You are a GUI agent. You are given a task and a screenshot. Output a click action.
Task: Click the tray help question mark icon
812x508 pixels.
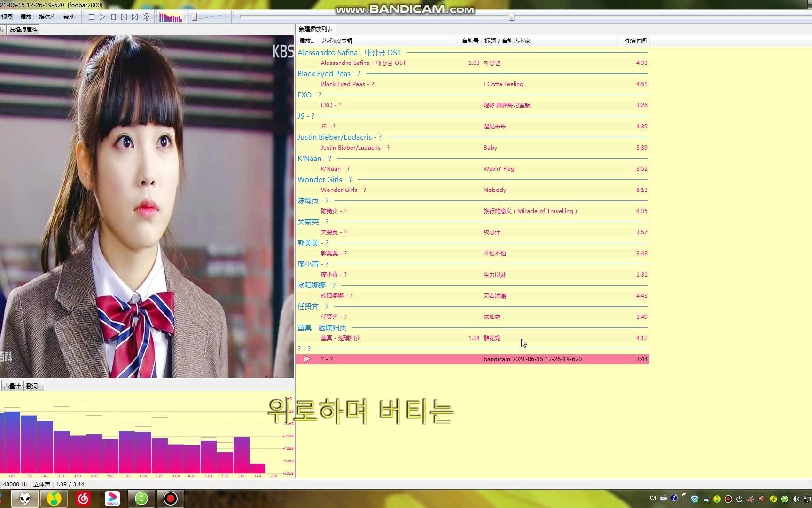(674, 498)
